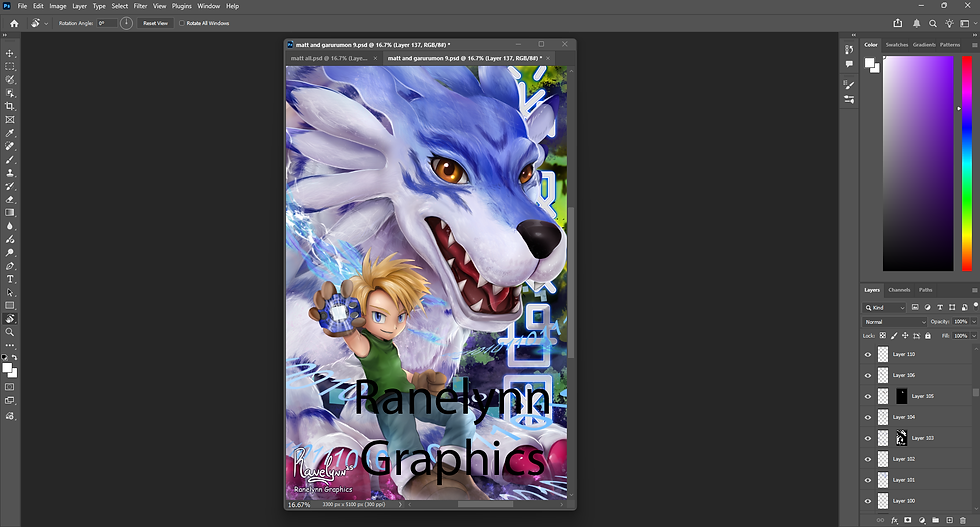Click the foreground color swatch in toolbar
The image size is (980, 527).
click(7, 368)
